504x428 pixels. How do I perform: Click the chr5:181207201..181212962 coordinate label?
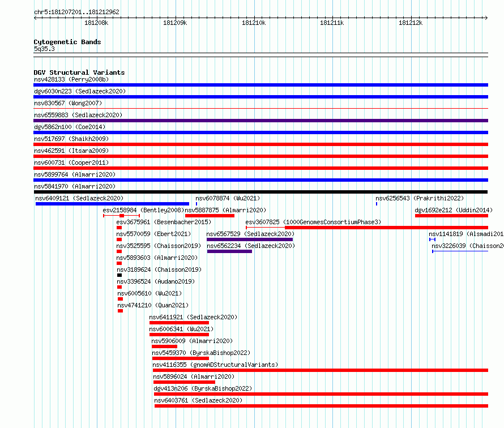pyautogui.click(x=76, y=12)
